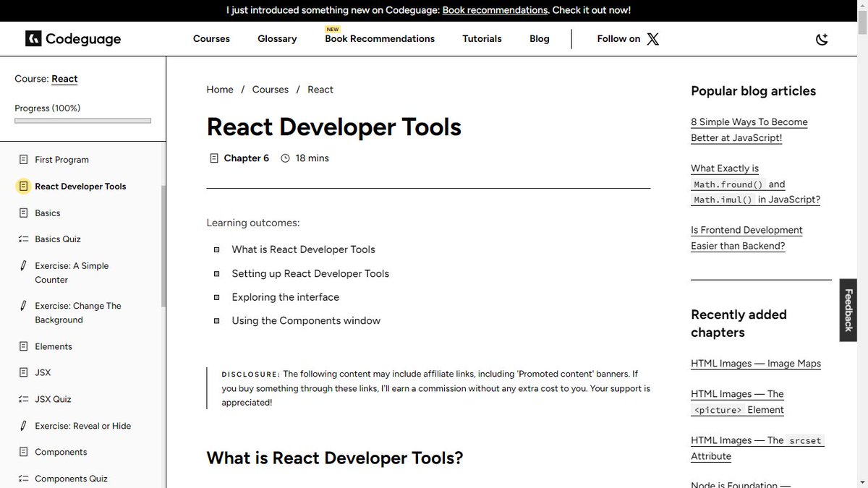868x488 pixels.
Task: Open Courses in the top navigation
Action: click(x=211, y=39)
